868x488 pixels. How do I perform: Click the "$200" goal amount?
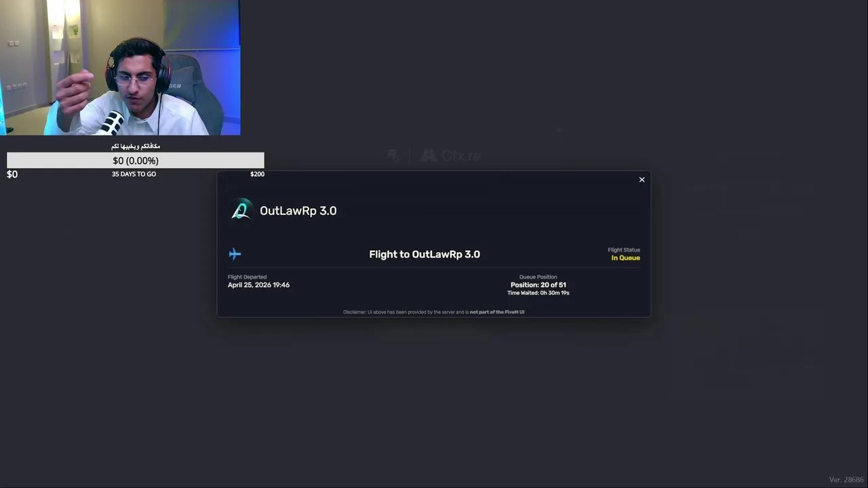point(257,174)
